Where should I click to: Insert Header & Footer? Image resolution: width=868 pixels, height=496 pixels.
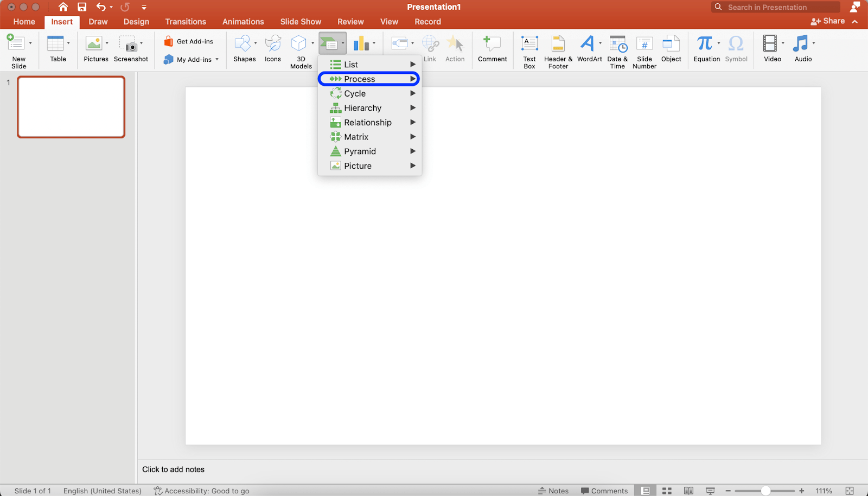[557, 49]
